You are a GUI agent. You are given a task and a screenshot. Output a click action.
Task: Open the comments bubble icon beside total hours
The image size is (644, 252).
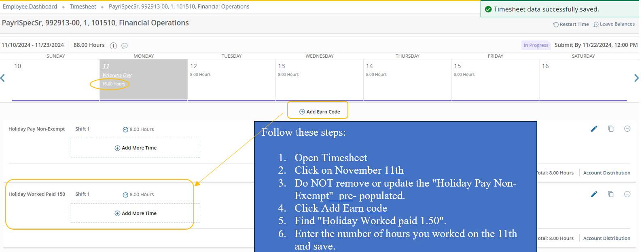pos(125,46)
